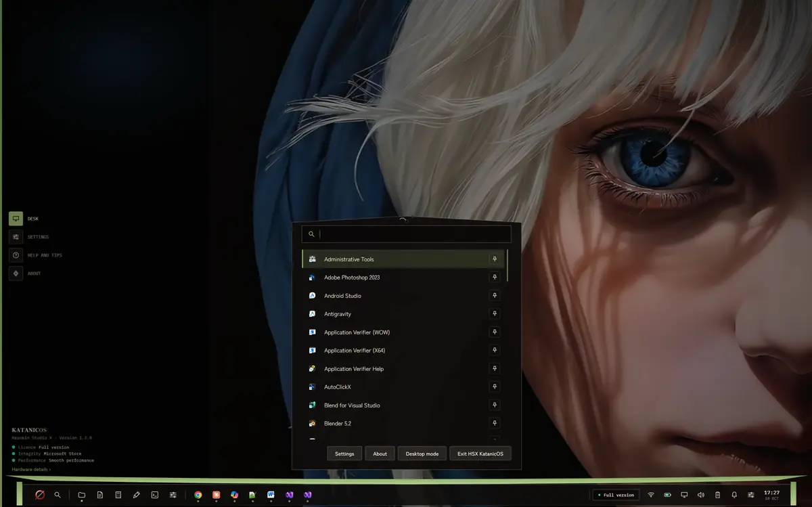
Task: Open the KatanicOS start logo icon
Action: pos(40,495)
